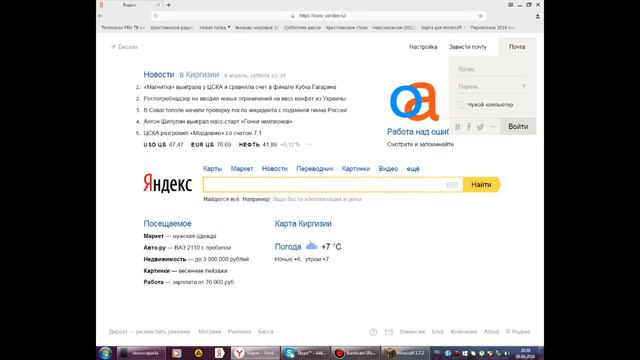The image size is (640, 360).
Task: Click the feedback envelope icon in footer
Action: coord(389,332)
